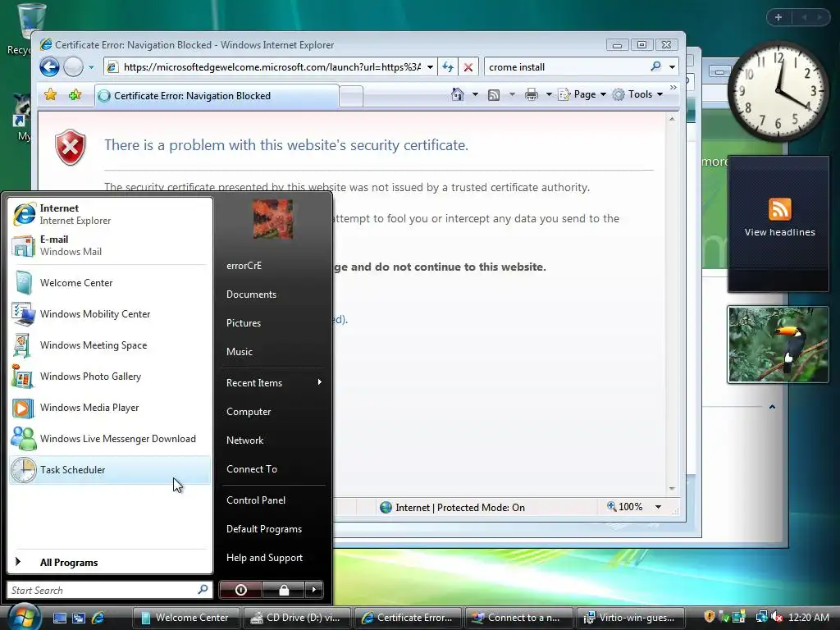
Task: Open Windows Mail E-mail from Start menu
Action: point(109,245)
